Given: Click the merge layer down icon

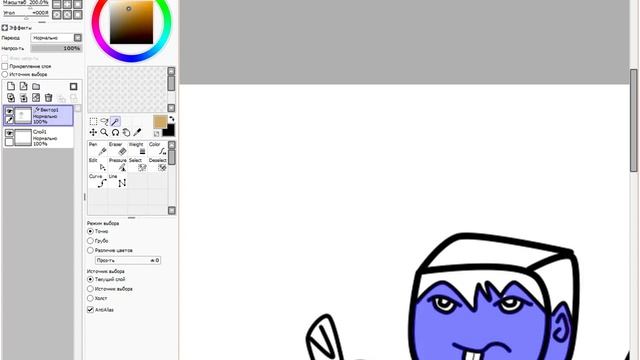Looking at the screenshot, I should pyautogui.click(x=24, y=98).
